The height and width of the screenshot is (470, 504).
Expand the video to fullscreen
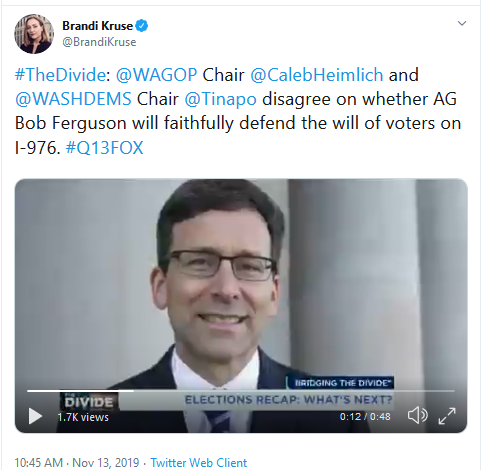[447, 416]
